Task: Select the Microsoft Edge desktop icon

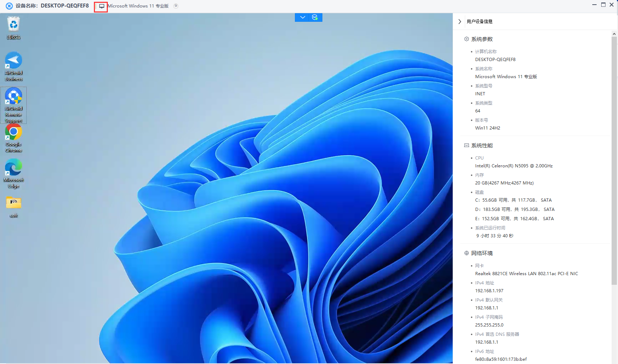Action: (x=14, y=174)
